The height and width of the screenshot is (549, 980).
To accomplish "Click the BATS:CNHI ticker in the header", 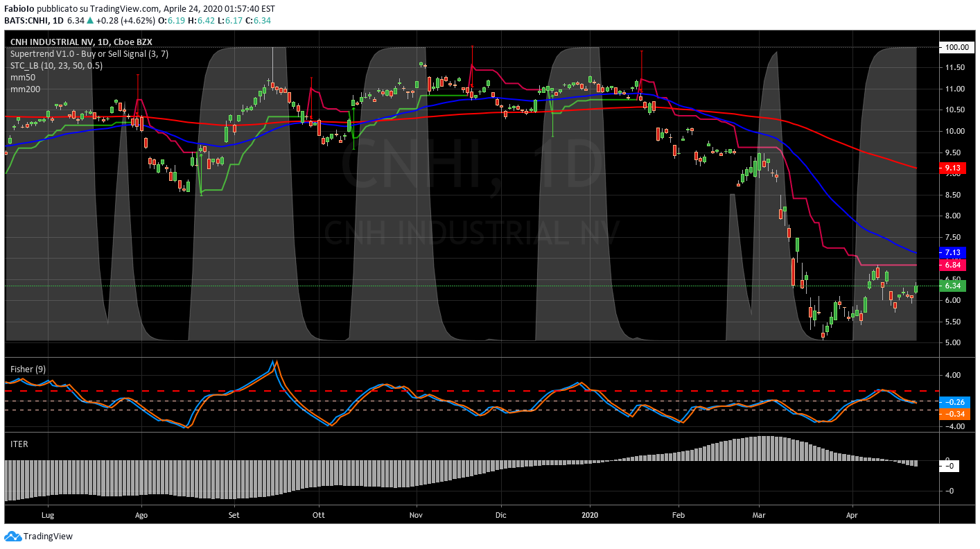I will coord(26,21).
